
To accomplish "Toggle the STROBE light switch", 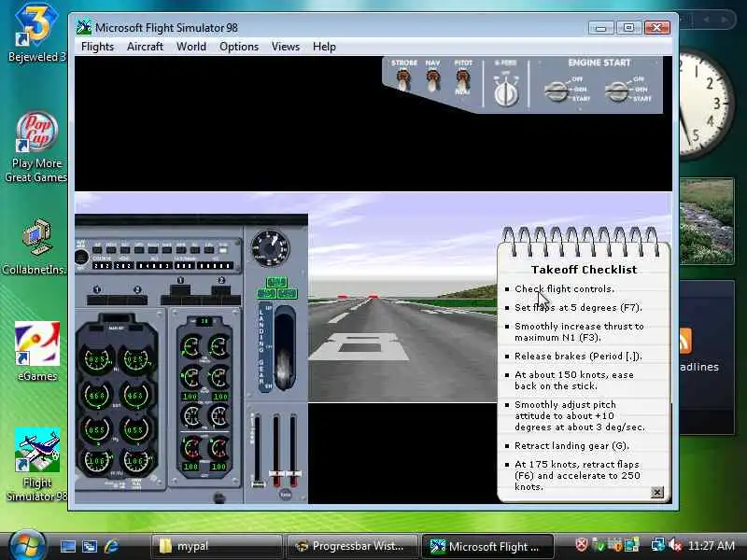I will (x=403, y=79).
